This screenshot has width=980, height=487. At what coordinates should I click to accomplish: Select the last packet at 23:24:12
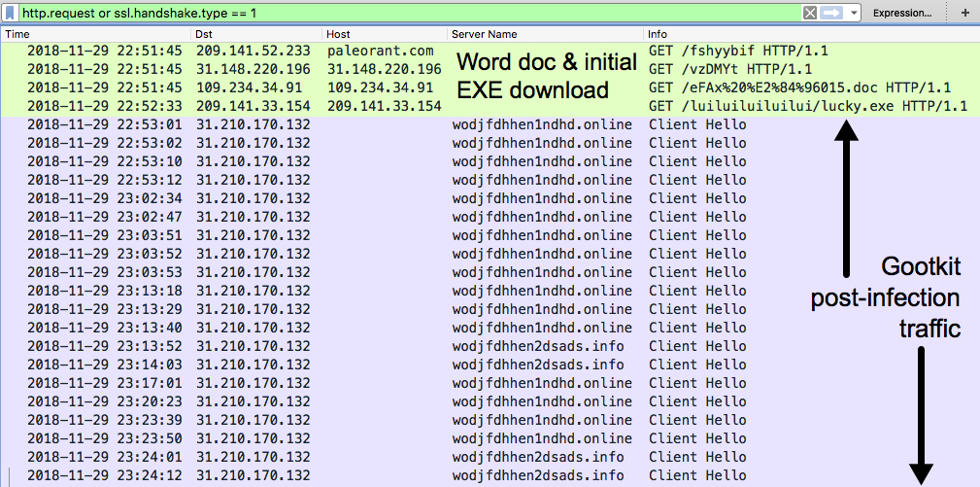pyautogui.click(x=490, y=475)
